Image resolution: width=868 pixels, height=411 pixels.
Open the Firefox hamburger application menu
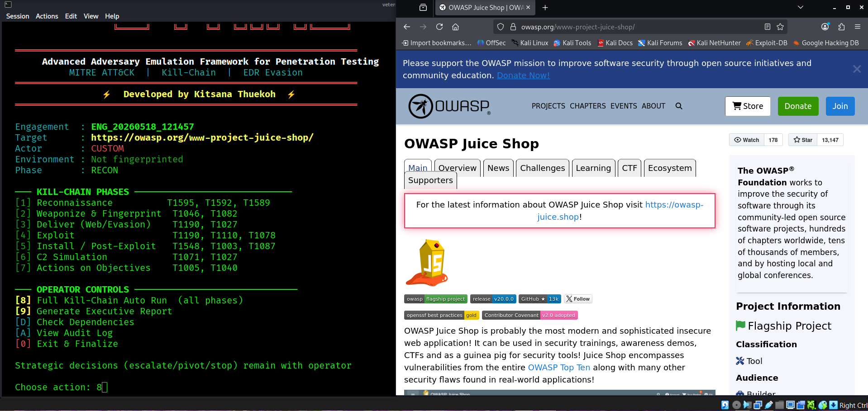point(858,27)
